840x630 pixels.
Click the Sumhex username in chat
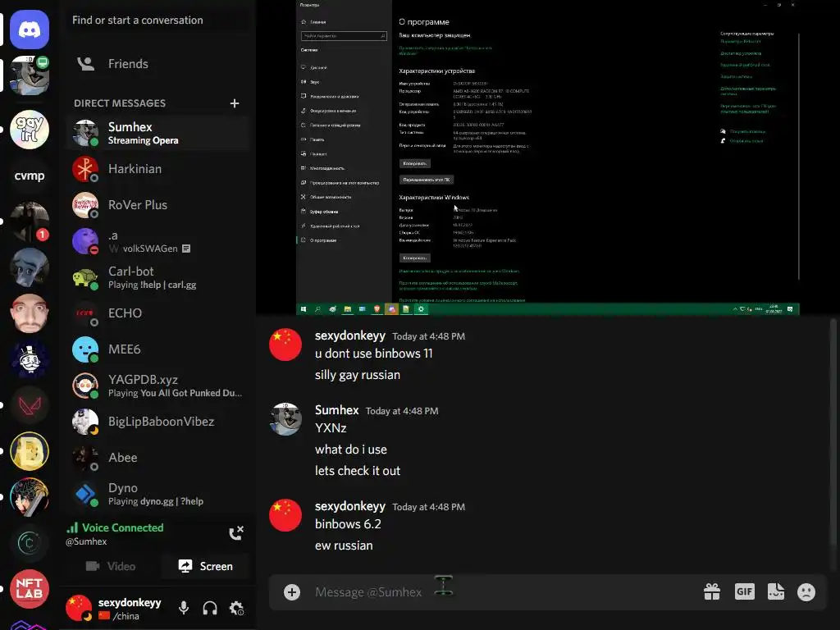337,410
